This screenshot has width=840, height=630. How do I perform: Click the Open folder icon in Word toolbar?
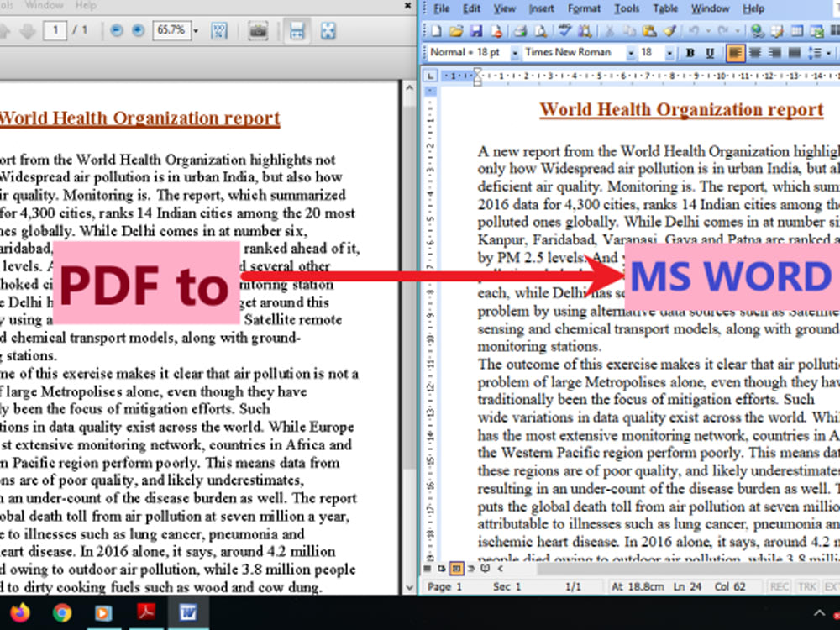456,31
